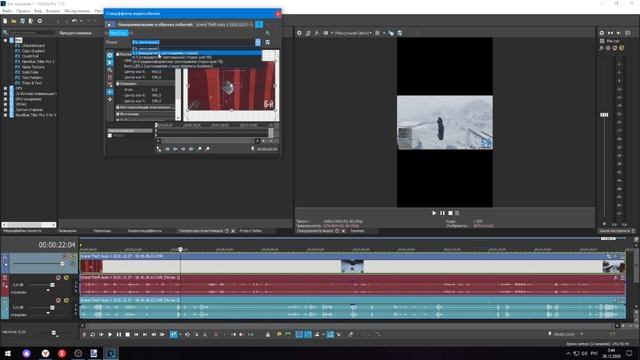Viewport: 640px width, 360px height.
Task: Select the Checkerboard generator
Action: [33, 46]
